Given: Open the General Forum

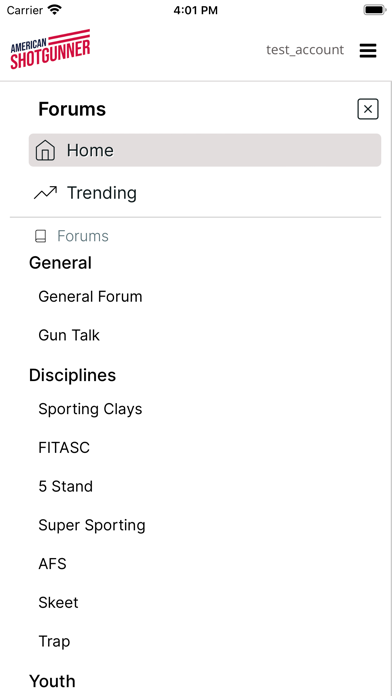Looking at the screenshot, I should tap(91, 297).
